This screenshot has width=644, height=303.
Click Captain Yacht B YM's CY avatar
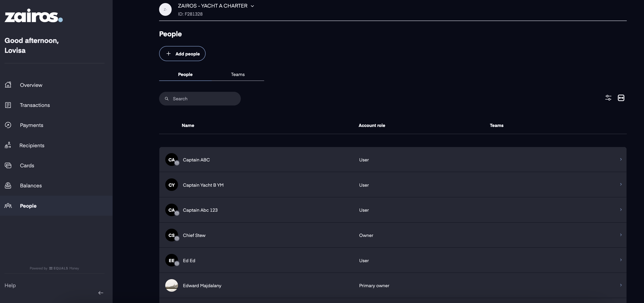point(171,185)
